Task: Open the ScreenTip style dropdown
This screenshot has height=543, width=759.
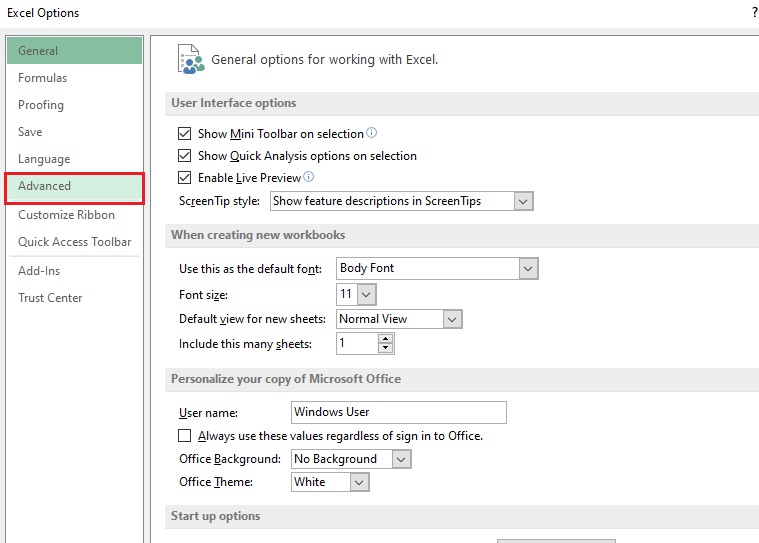Action: (523, 201)
